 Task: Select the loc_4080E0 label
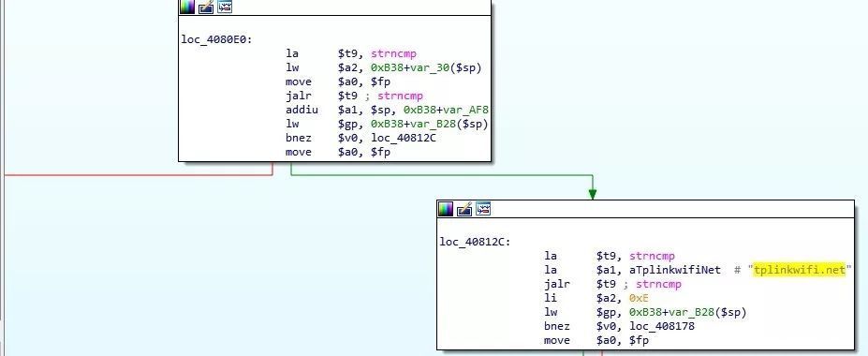click(x=216, y=40)
